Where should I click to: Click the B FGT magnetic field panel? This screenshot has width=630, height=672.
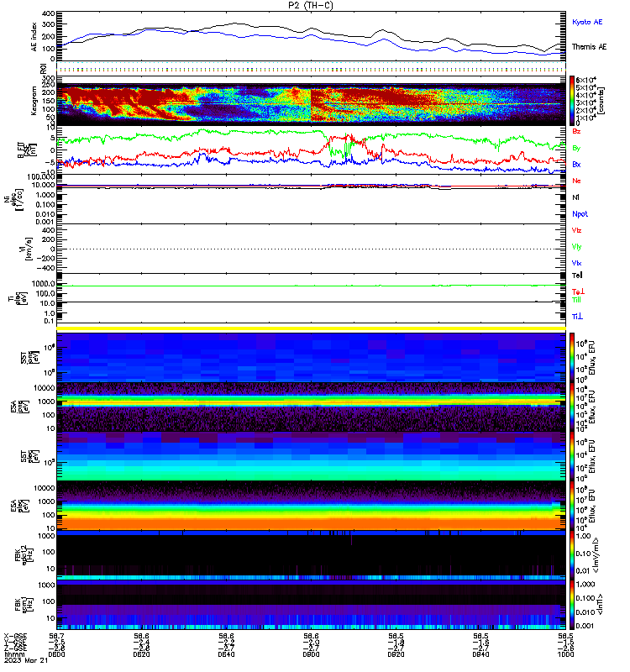tap(311, 150)
